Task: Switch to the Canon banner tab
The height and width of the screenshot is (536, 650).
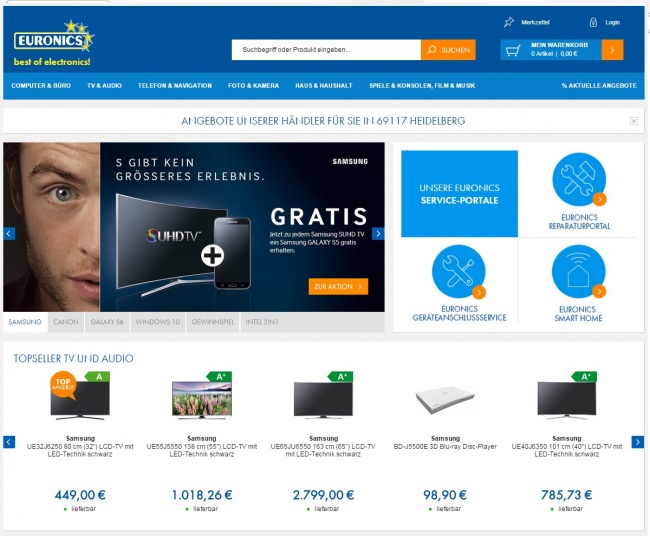Action: tap(66, 322)
